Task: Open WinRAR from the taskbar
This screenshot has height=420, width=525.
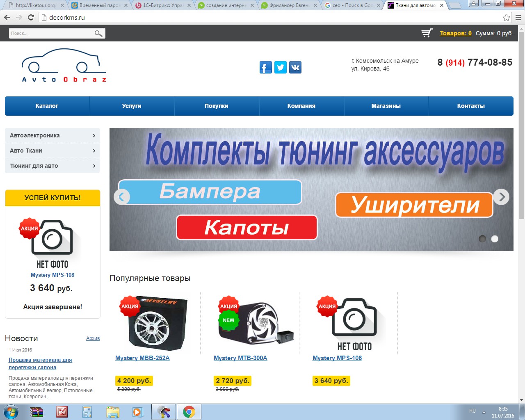Action: click(x=37, y=412)
